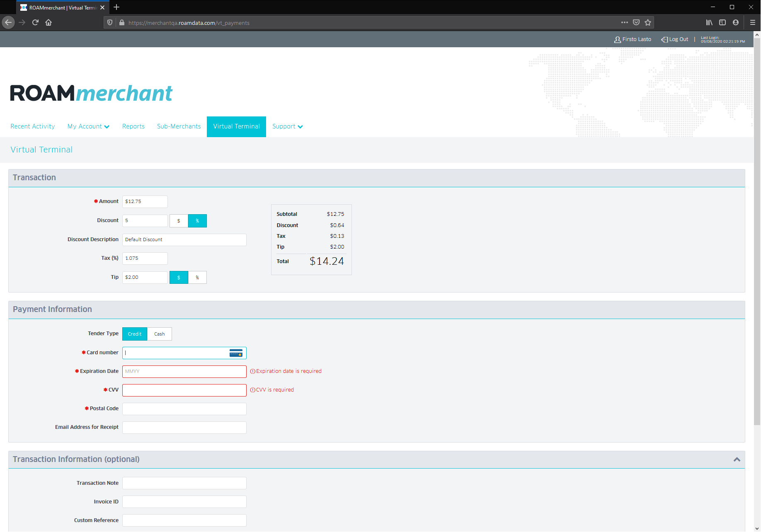Open the Reports tab
Viewport: 761px width, 532px height.
(133, 126)
